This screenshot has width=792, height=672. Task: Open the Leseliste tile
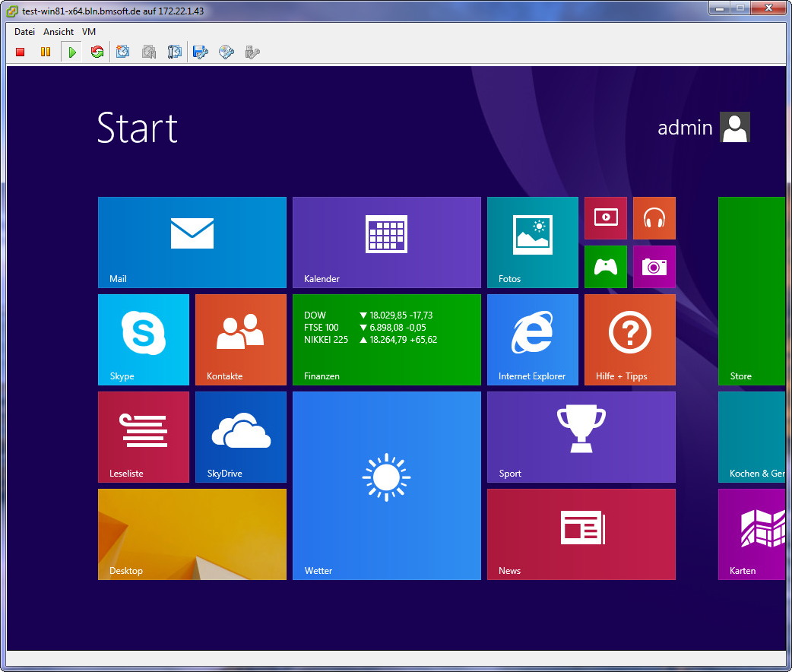pyautogui.click(x=144, y=437)
